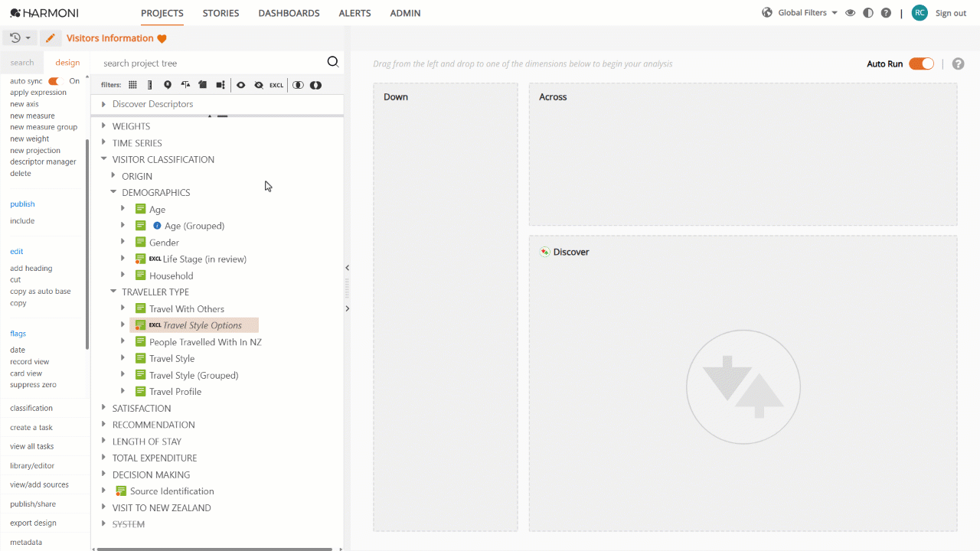Click the filled overlapping circles filter icon
The width and height of the screenshot is (980, 551).
tap(315, 85)
